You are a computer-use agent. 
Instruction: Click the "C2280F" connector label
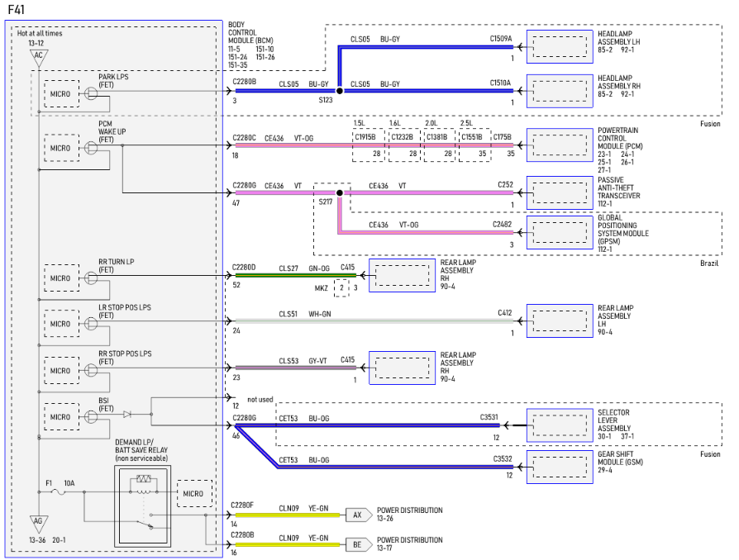(242, 505)
